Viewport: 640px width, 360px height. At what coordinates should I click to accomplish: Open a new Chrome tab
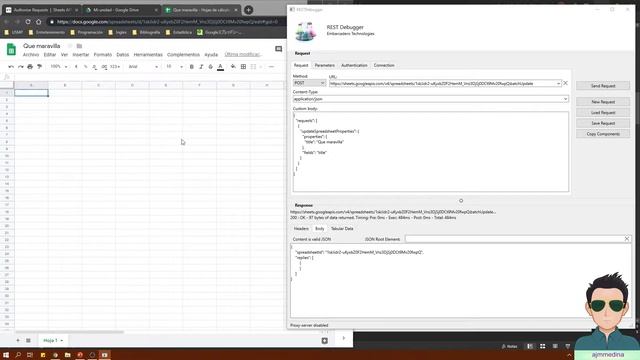[x=248, y=10]
